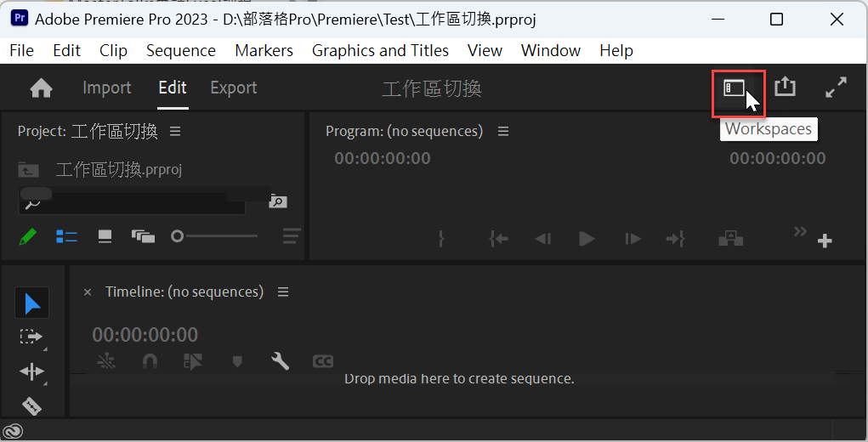Maximize video output with the full-screen icon
The height and width of the screenshot is (442, 868).
click(836, 88)
